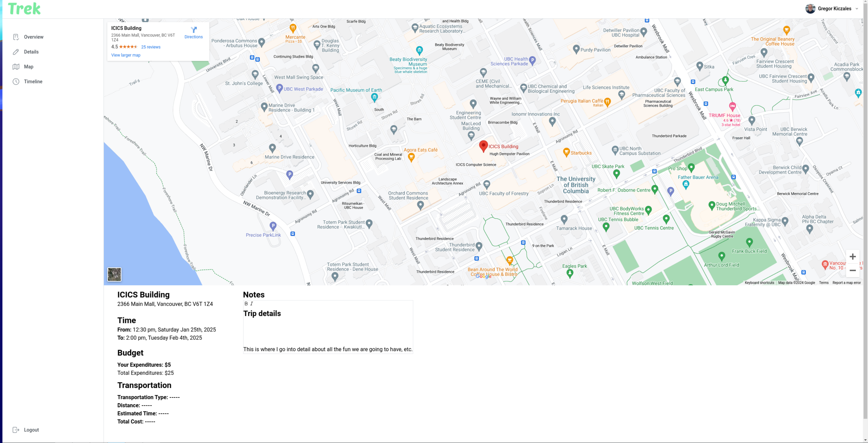Zoom out on the map

point(853,271)
